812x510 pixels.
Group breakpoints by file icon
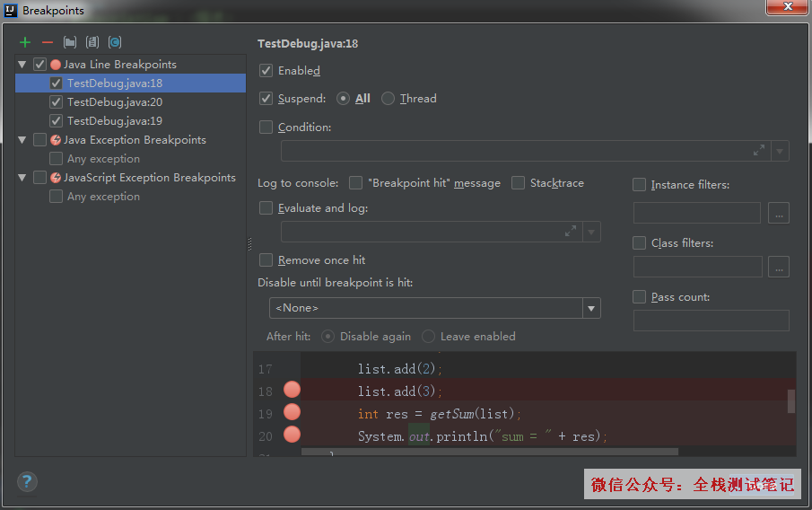(x=92, y=42)
